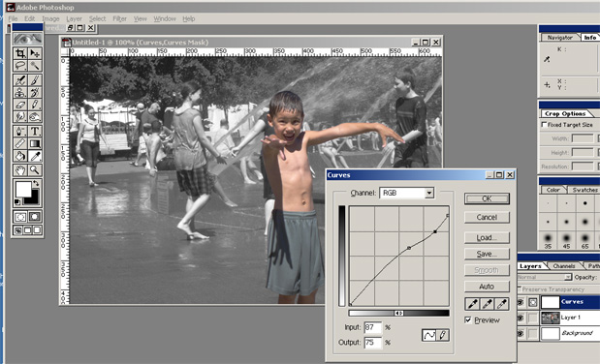Image resolution: width=600 pixels, height=364 pixels.
Task: Open the File menu
Action: (x=13, y=18)
